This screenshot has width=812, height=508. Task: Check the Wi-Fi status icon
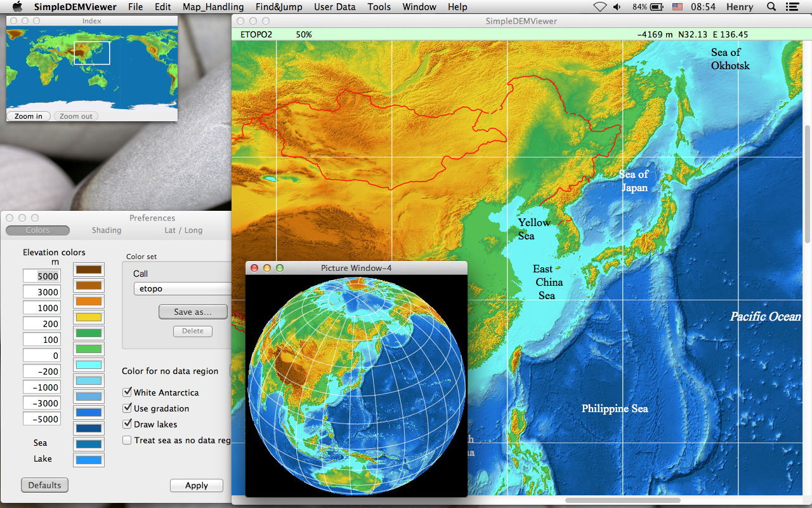click(599, 7)
